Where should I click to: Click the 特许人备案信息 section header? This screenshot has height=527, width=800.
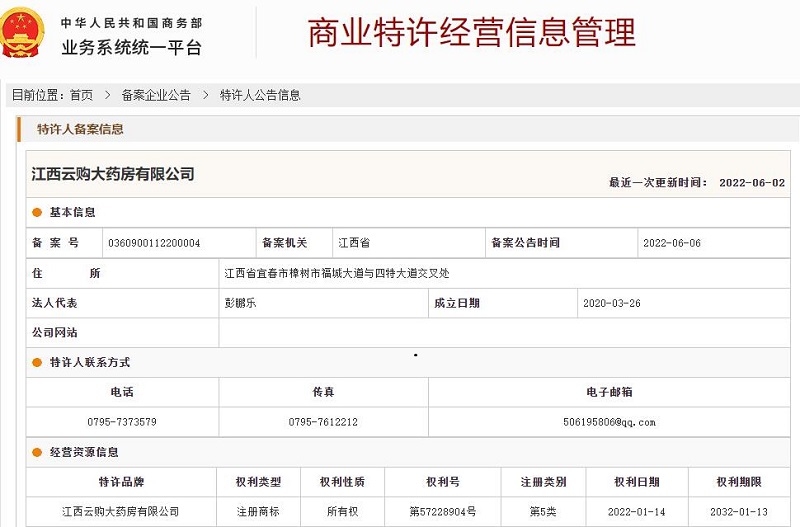tap(80, 129)
